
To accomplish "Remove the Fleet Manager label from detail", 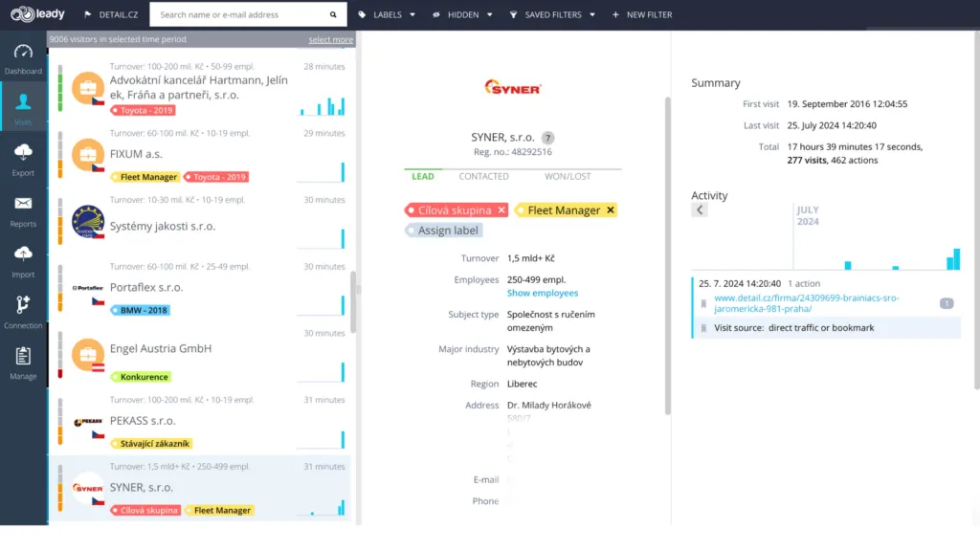I will (x=611, y=210).
